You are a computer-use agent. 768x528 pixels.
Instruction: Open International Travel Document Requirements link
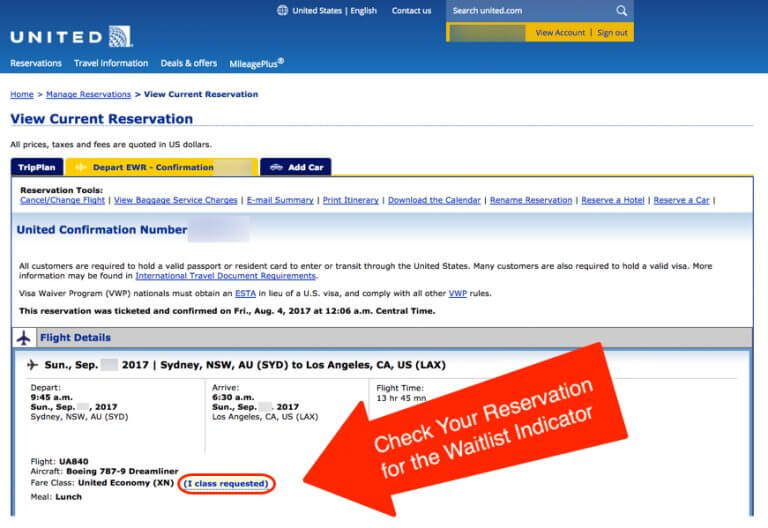point(226,276)
